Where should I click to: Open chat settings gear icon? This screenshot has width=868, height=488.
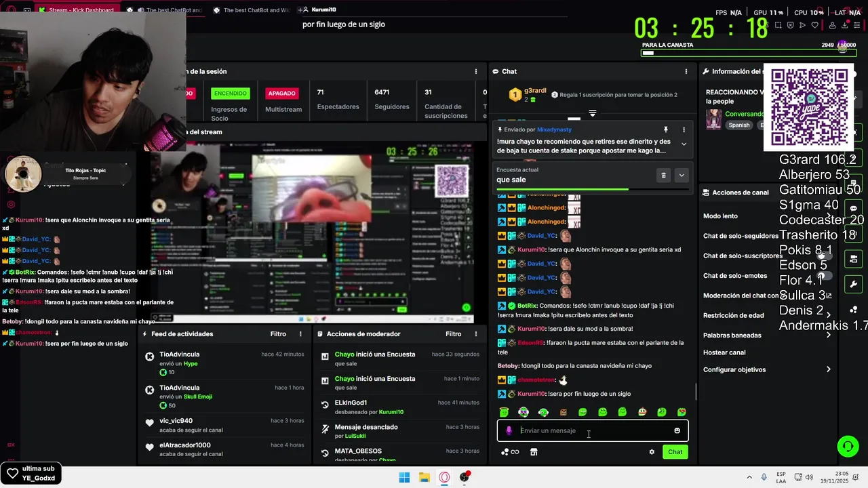point(652,452)
